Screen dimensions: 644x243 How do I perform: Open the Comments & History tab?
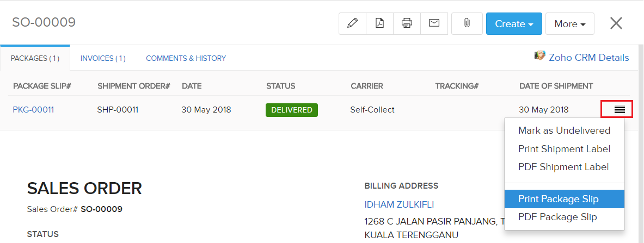click(x=186, y=58)
